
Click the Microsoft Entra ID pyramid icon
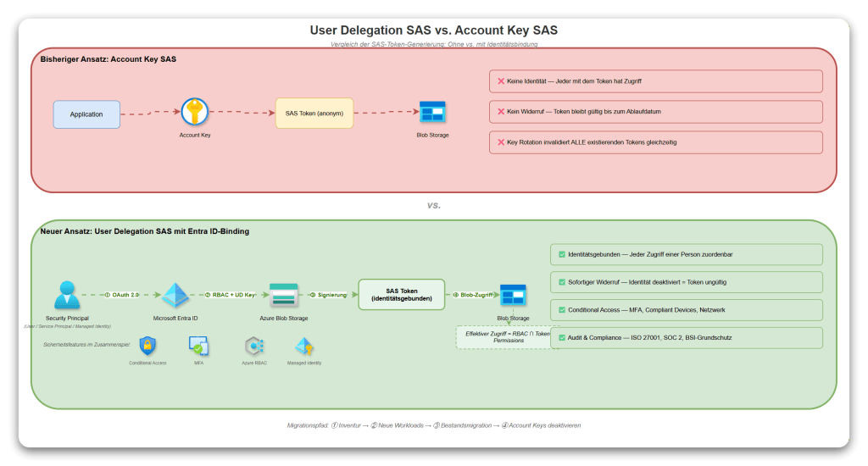coord(175,295)
